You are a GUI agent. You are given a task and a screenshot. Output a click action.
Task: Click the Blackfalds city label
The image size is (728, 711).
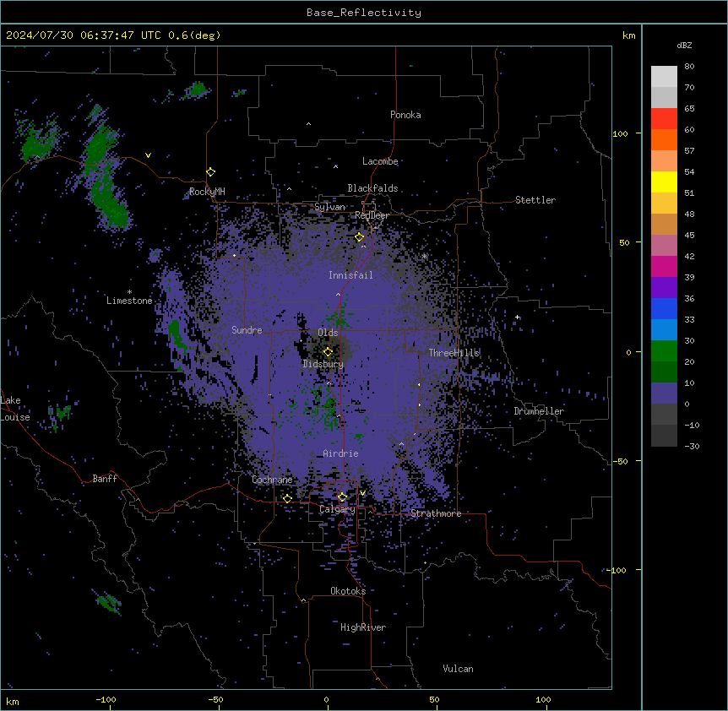372,188
